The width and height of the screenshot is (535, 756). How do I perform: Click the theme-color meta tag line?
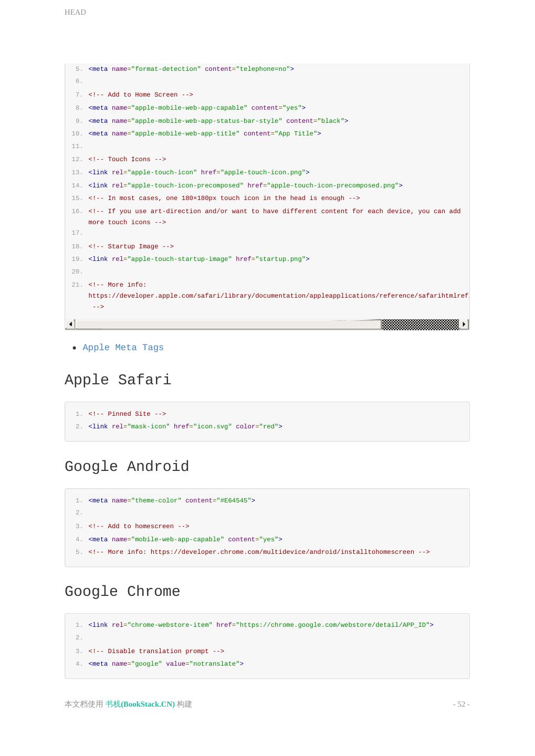tap(172, 500)
